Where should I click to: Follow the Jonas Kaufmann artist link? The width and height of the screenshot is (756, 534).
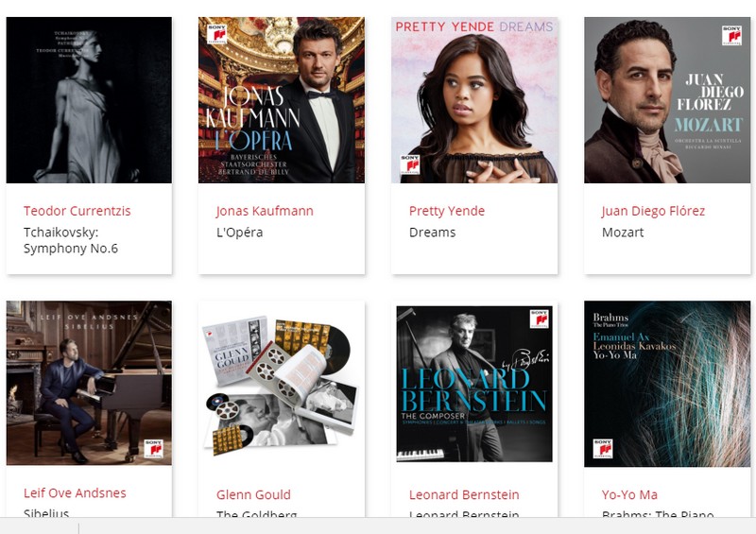click(265, 211)
